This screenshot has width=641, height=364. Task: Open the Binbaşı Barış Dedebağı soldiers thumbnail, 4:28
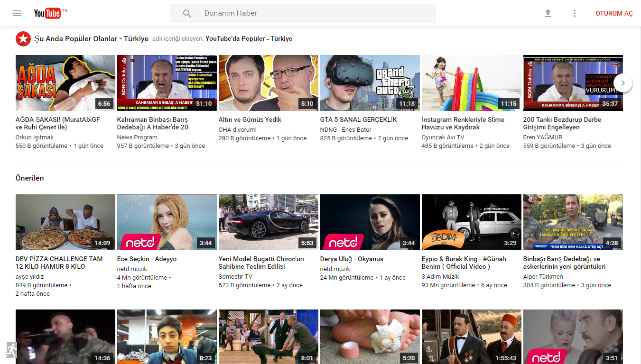pyautogui.click(x=573, y=222)
